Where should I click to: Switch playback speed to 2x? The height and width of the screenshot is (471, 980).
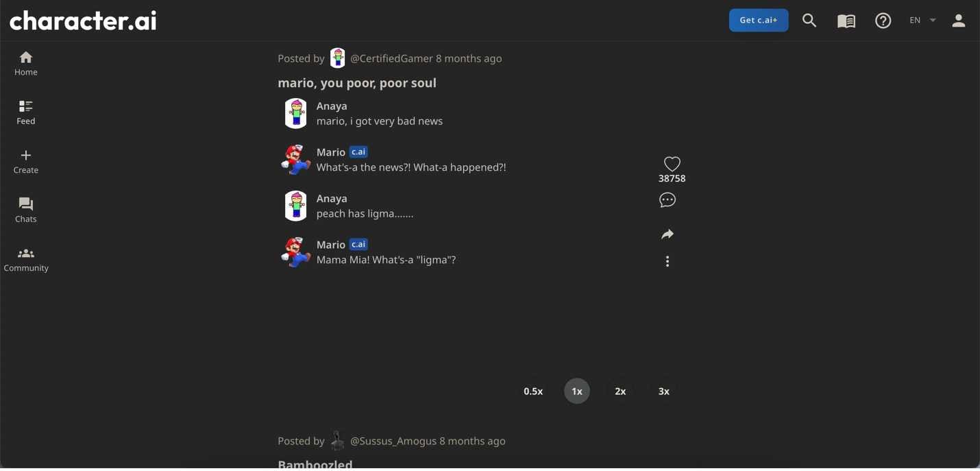(x=620, y=391)
